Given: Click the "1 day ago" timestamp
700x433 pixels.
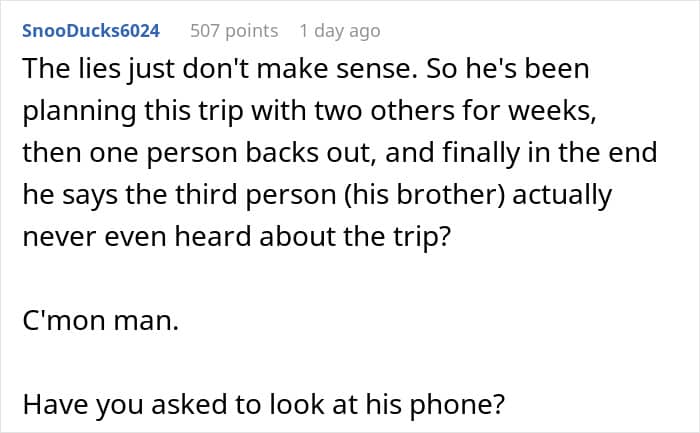Looking at the screenshot, I should pos(340,31).
